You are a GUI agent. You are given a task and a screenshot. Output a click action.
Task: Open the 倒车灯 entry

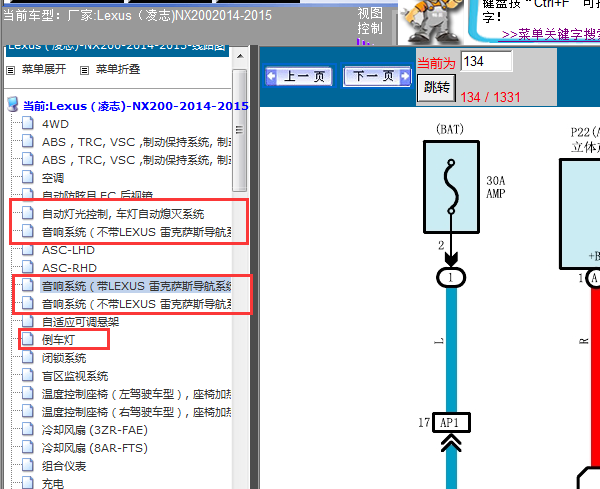point(58,340)
